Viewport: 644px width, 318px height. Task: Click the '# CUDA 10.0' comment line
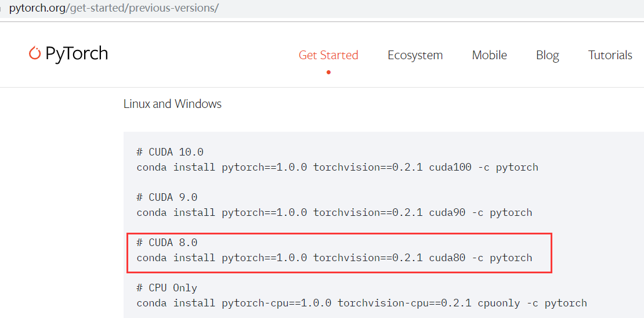click(170, 153)
